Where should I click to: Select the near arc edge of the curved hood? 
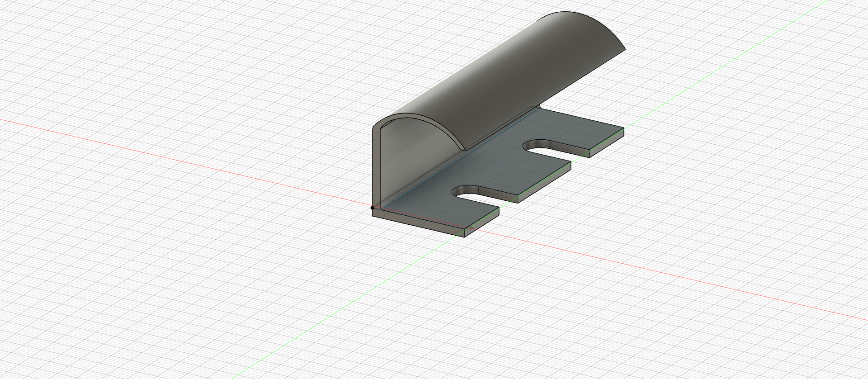pyautogui.click(x=420, y=124)
